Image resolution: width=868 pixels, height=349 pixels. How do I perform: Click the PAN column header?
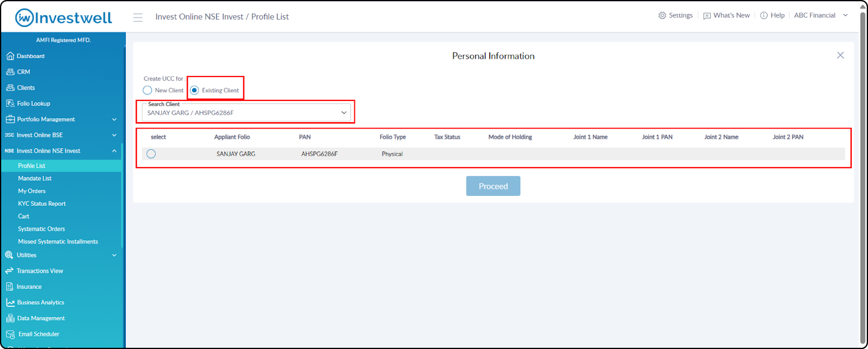(x=305, y=137)
